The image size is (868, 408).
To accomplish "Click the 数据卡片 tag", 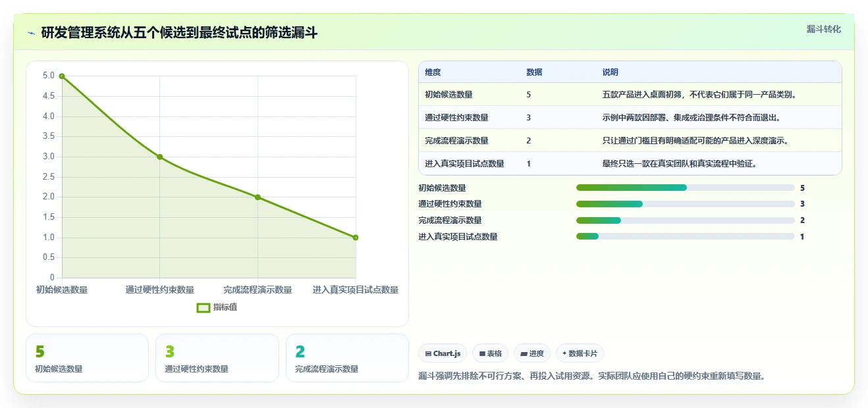I will point(580,353).
